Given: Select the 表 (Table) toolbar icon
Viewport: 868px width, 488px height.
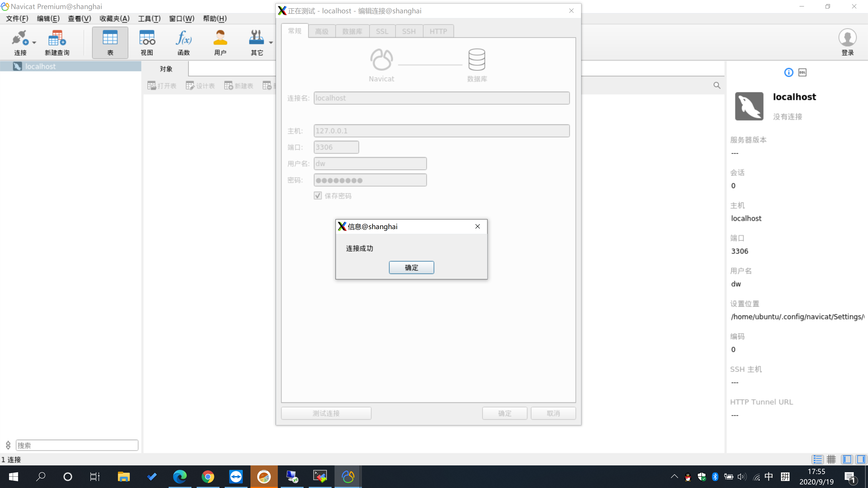Looking at the screenshot, I should (110, 42).
